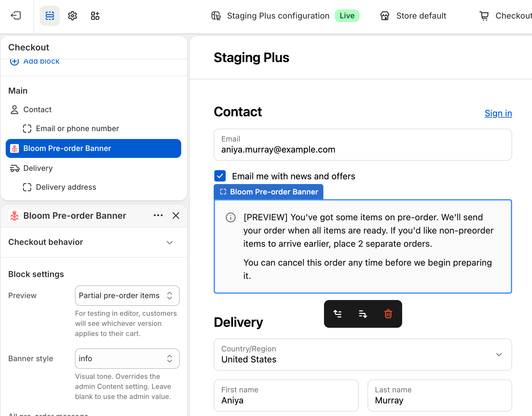Click the Sign in link
The image size is (532, 416).
tap(498, 113)
